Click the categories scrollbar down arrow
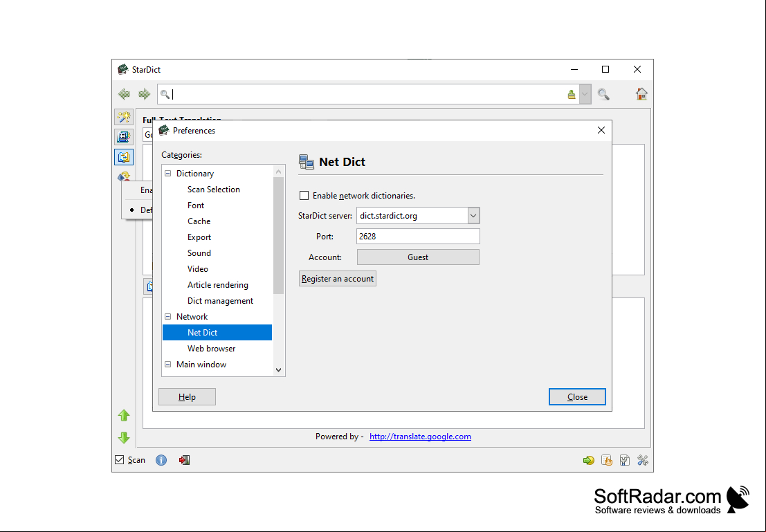The image size is (766, 532). point(278,370)
